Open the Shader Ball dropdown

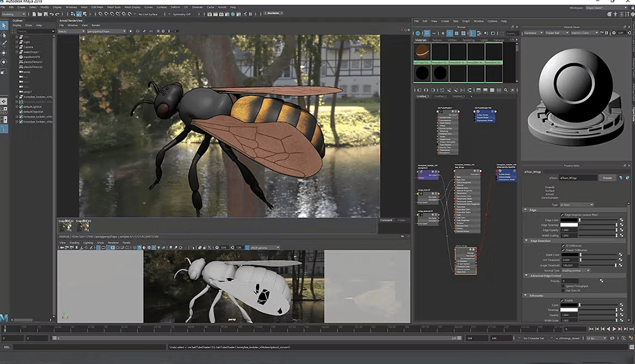557,33
